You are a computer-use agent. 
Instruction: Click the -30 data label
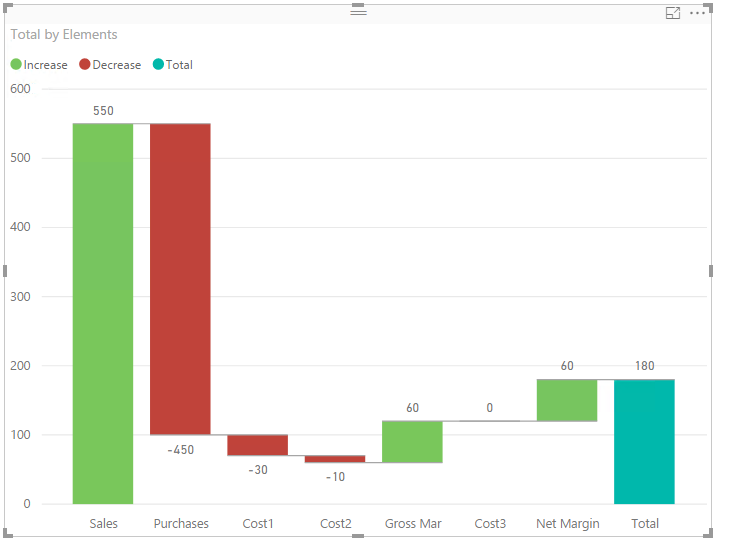pos(258,470)
